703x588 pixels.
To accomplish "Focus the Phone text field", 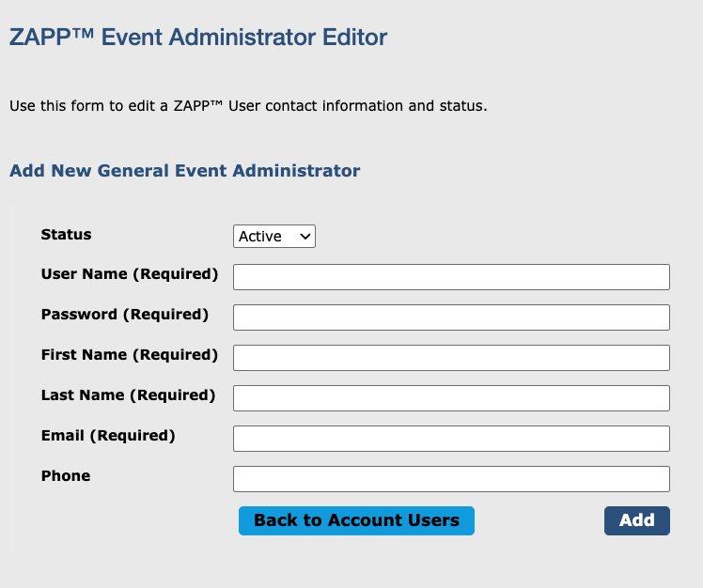I will click(x=451, y=479).
